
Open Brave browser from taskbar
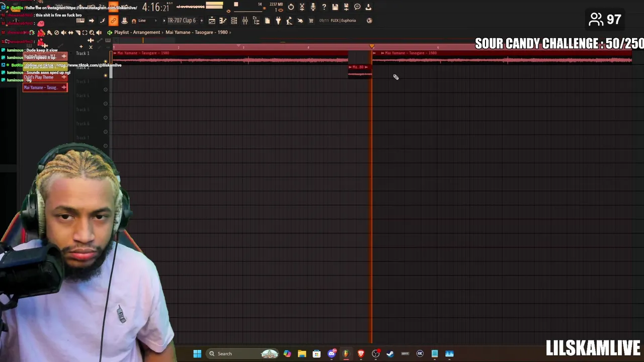pyautogui.click(x=361, y=353)
